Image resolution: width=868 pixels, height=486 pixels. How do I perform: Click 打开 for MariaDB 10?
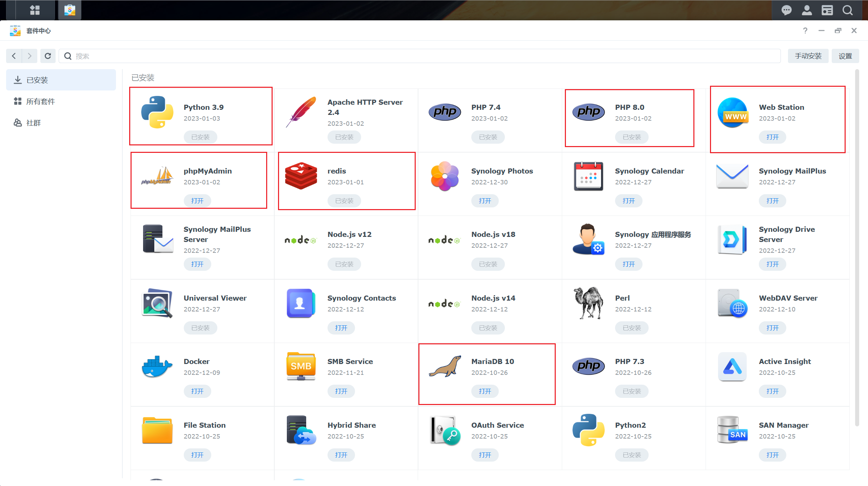click(485, 391)
